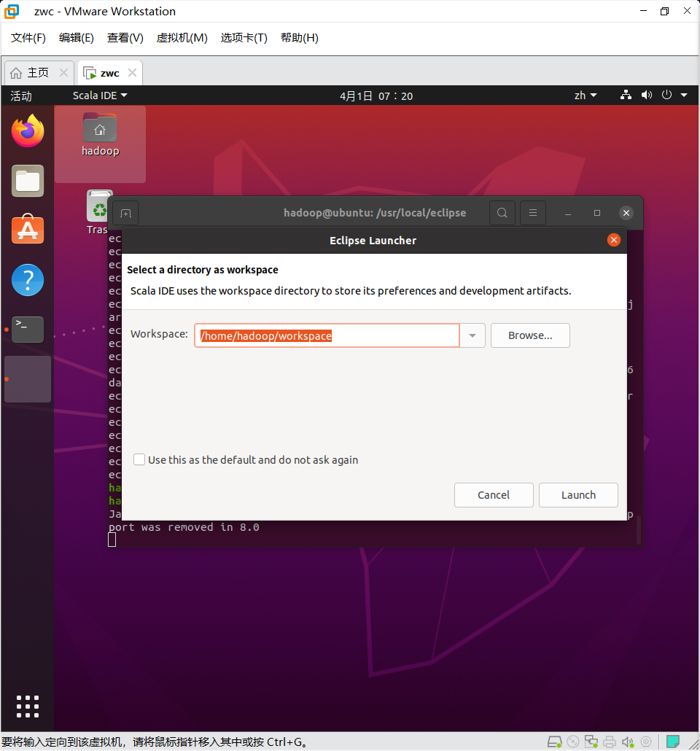The height and width of the screenshot is (751, 700).
Task: Minimize the terminal window
Action: point(568,213)
